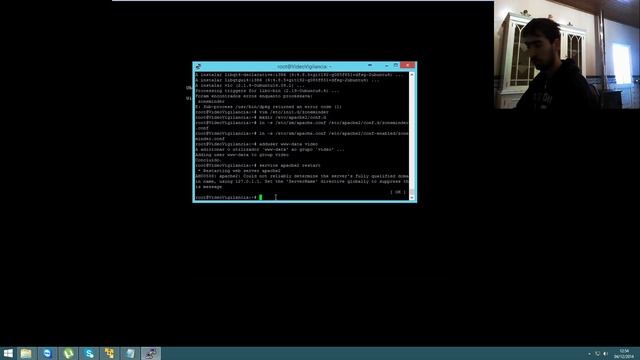The height and width of the screenshot is (360, 640).
Task: Select the active PuTTY taskbar icon
Action: coord(151,353)
